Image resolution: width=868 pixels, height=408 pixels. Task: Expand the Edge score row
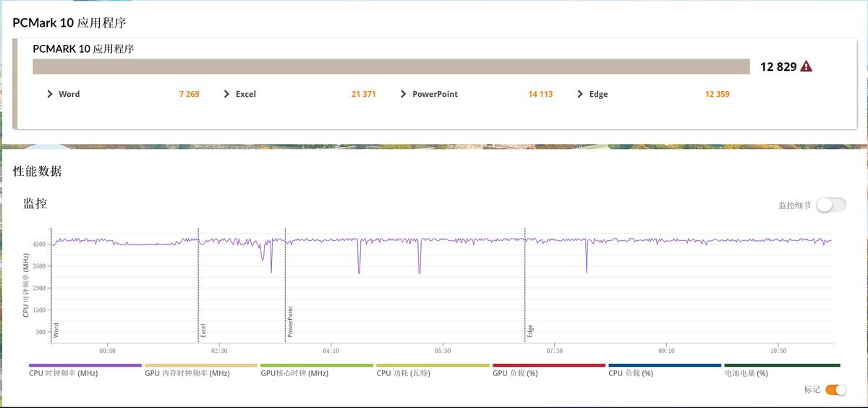(x=580, y=94)
